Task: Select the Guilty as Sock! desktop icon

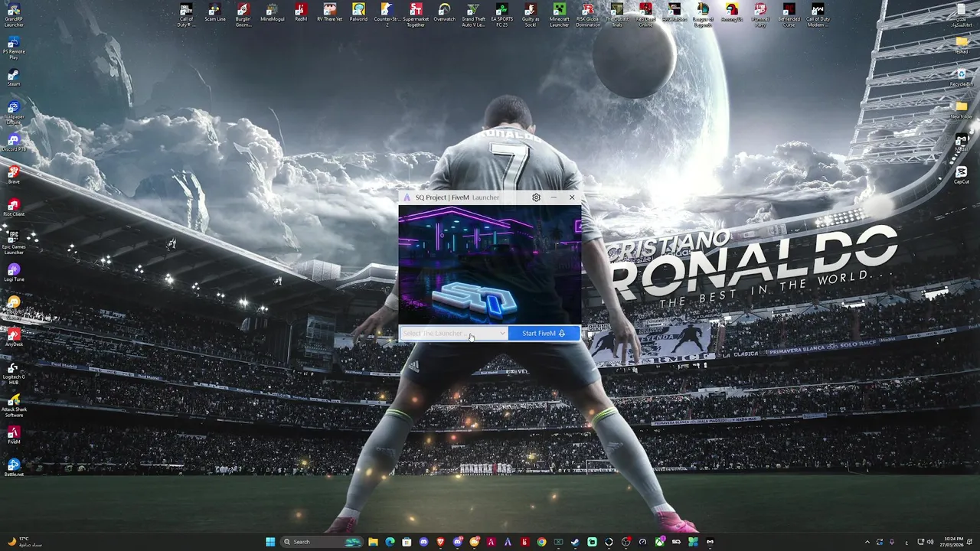Action: coord(531,15)
